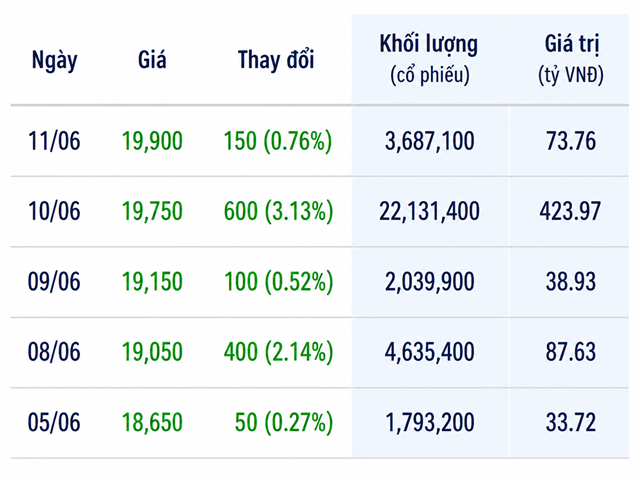This screenshot has height=480, width=640.
Task: Click the change value 400 (2.14%)
Action: point(278,352)
